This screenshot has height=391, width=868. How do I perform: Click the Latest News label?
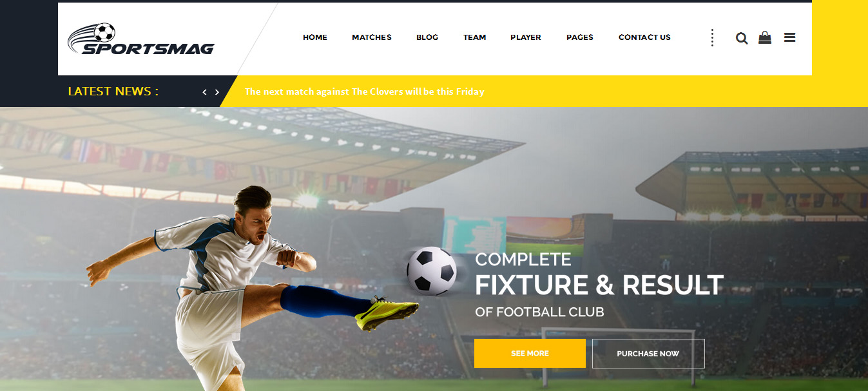tap(113, 91)
